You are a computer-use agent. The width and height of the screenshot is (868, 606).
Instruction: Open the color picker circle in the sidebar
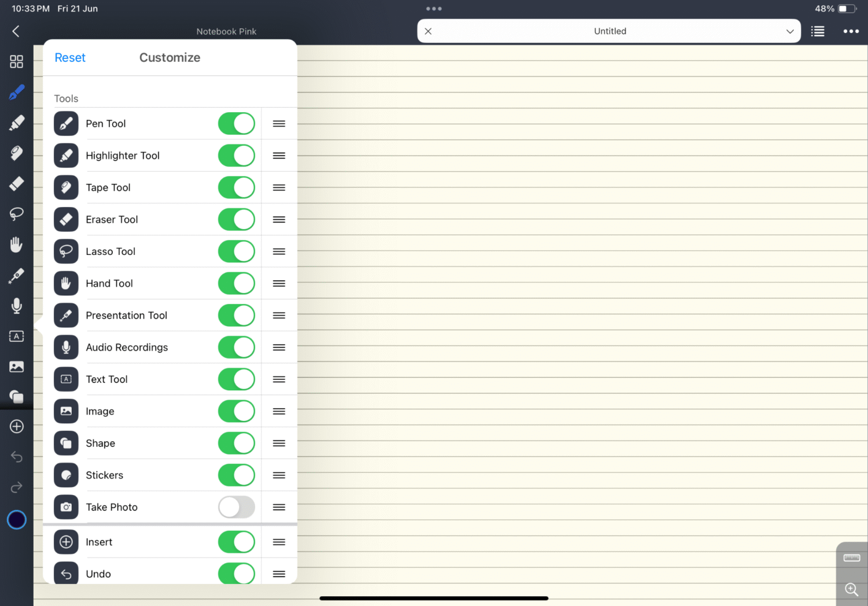tap(16, 519)
